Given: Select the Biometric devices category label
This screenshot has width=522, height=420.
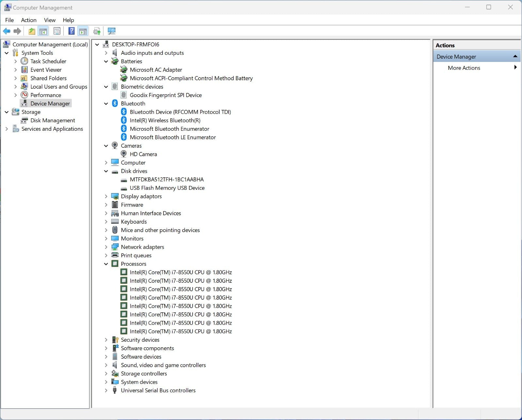Looking at the screenshot, I should pyautogui.click(x=142, y=87).
